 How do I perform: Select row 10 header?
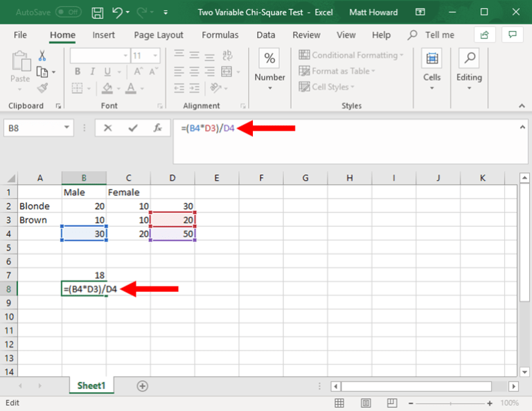9,317
